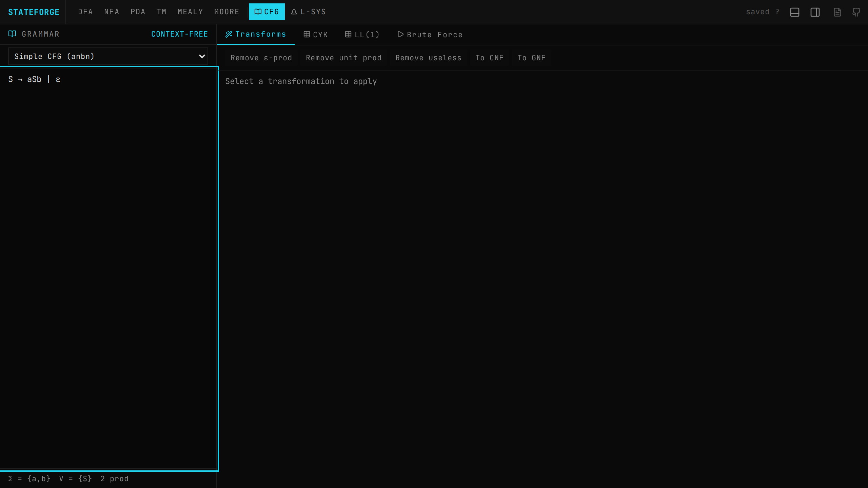Switch to CFG mode
This screenshot has width=868, height=488.
pyautogui.click(x=267, y=12)
